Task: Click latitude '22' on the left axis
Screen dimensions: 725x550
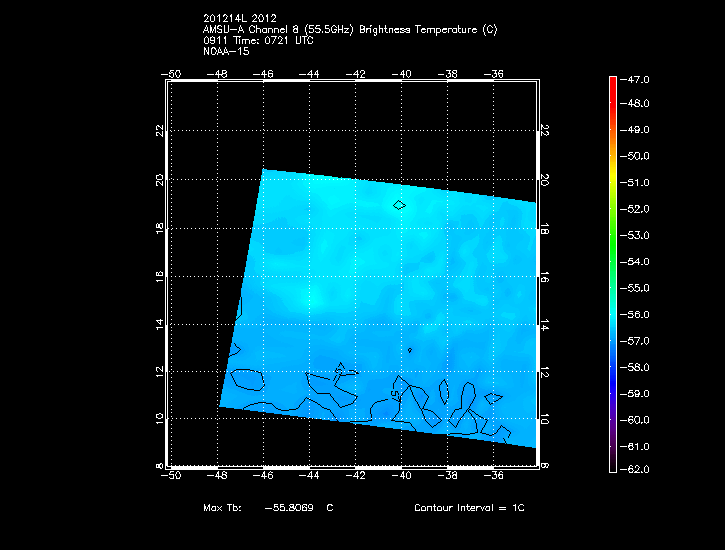Action: [x=160, y=131]
